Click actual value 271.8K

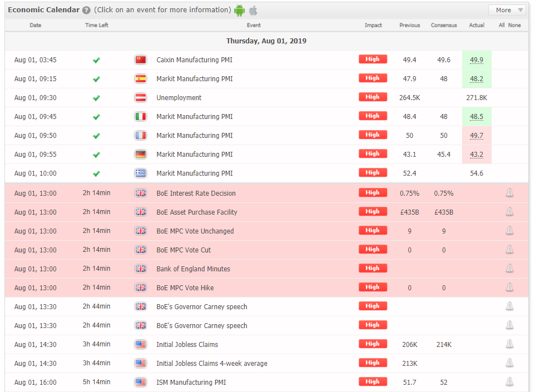pos(477,98)
